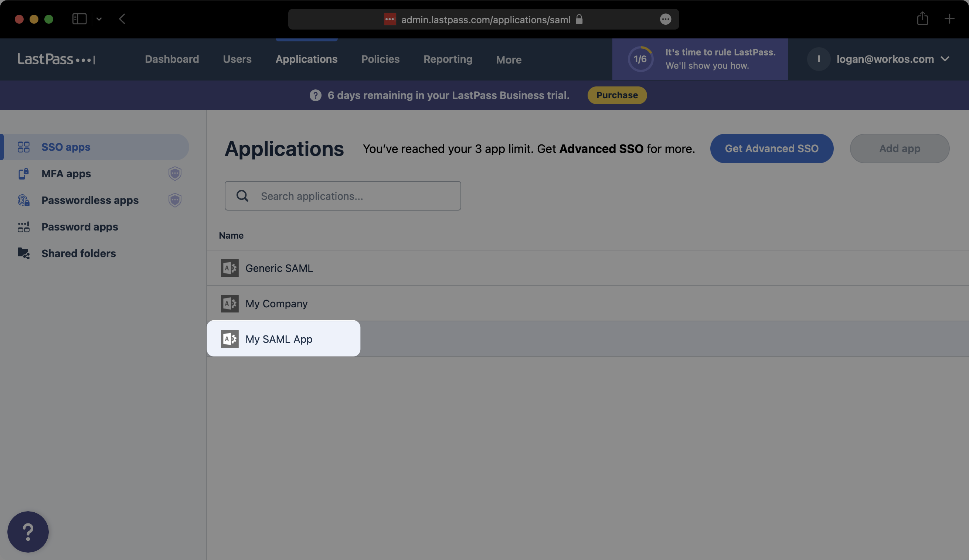Expand the logan@workos.com account menu
This screenshot has width=969, height=560.
pos(945,59)
